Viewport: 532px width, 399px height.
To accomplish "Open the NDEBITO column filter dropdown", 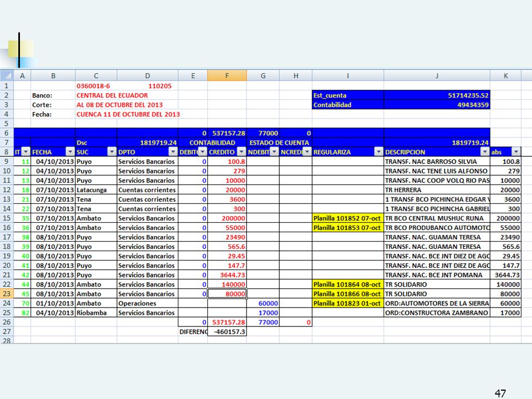I will click(x=274, y=152).
